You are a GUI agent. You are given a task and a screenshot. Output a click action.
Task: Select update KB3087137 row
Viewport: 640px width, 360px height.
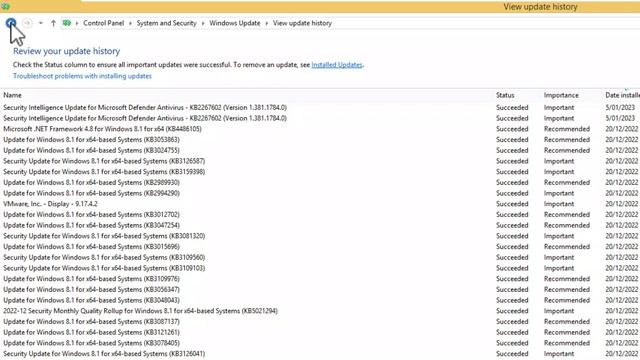pos(320,322)
